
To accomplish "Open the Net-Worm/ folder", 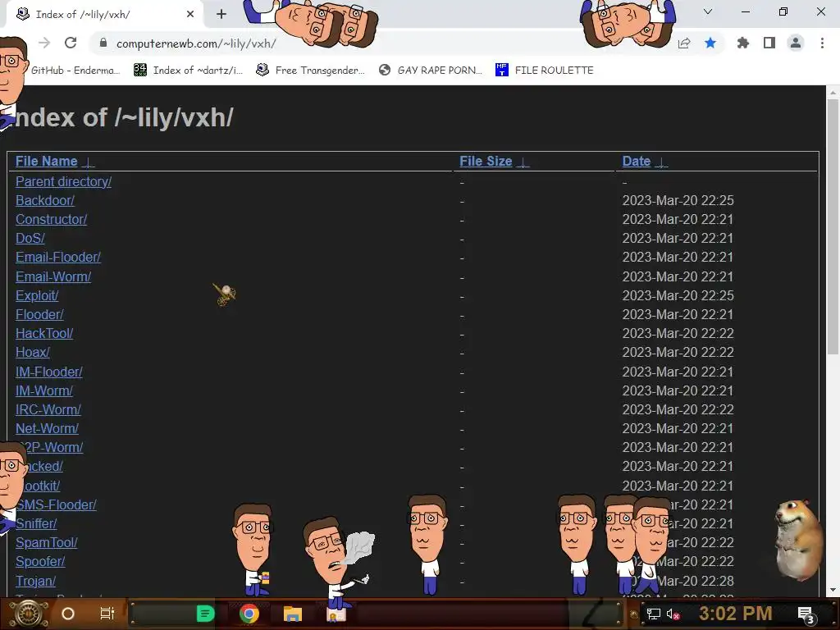I will (x=47, y=428).
